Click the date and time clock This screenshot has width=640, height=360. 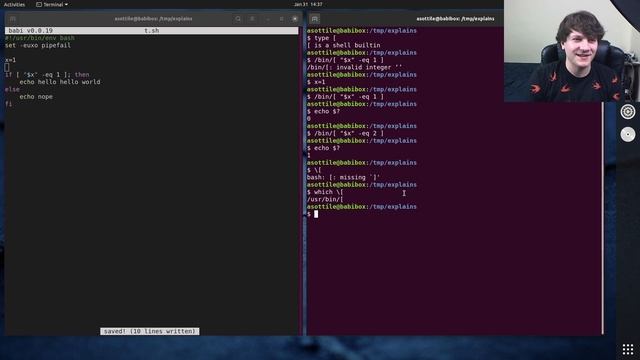[308, 4]
